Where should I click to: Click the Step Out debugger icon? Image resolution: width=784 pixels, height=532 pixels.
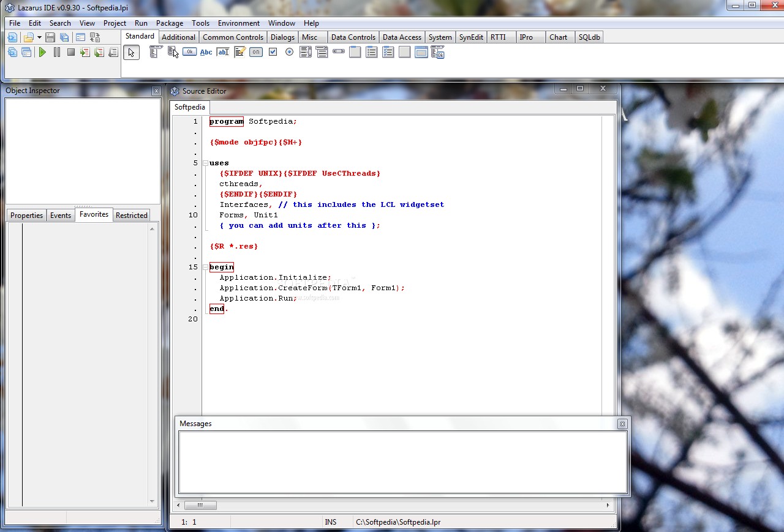pyautogui.click(x=113, y=52)
